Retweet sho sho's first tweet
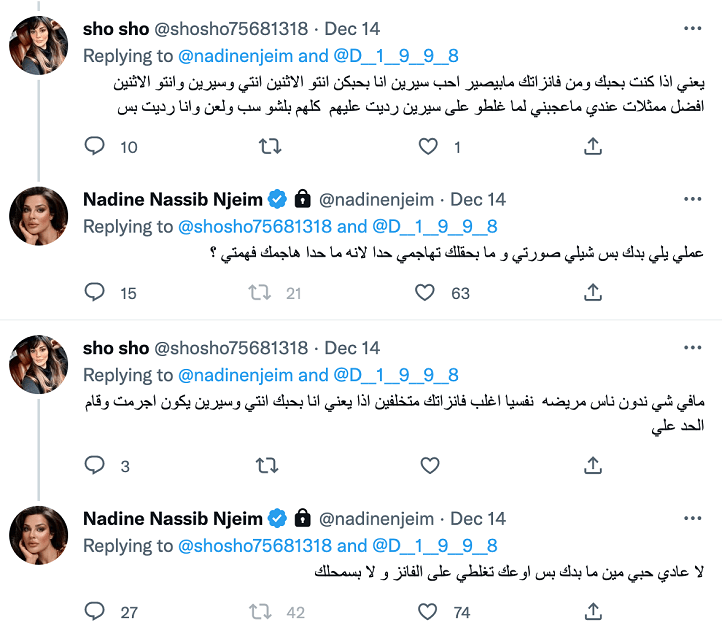This screenshot has height=636, width=722. pos(269,147)
